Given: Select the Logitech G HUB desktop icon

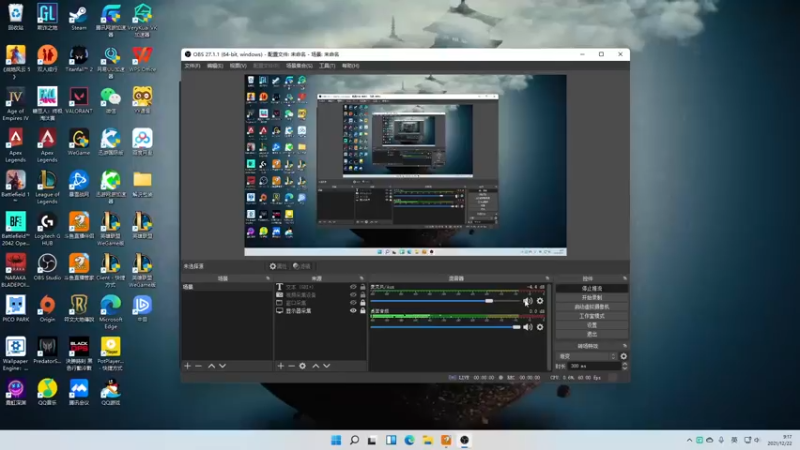Looking at the screenshot, I should pos(47,229).
